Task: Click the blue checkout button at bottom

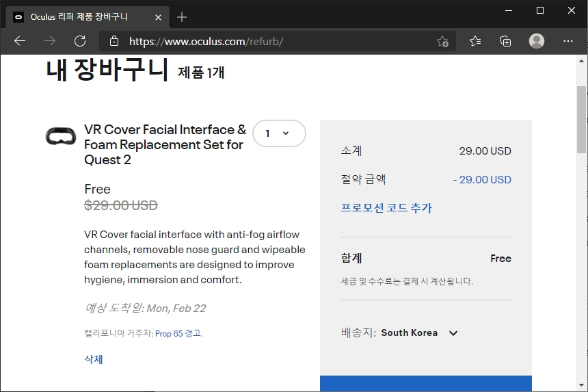Action: (426, 383)
